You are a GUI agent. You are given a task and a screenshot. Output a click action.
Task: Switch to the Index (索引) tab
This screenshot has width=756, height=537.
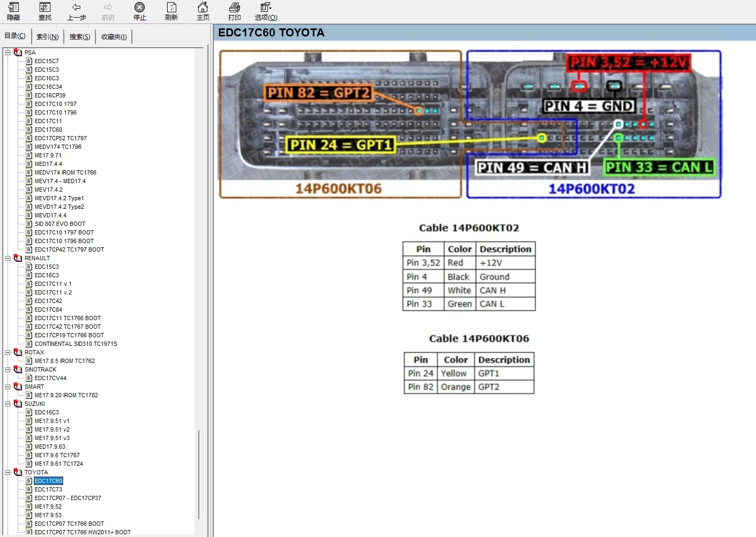coord(48,37)
